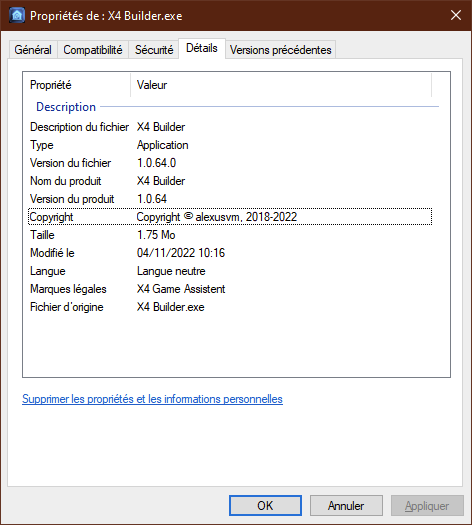The height and width of the screenshot is (525, 472).
Task: Select the Sécurité tab
Action: [154, 50]
